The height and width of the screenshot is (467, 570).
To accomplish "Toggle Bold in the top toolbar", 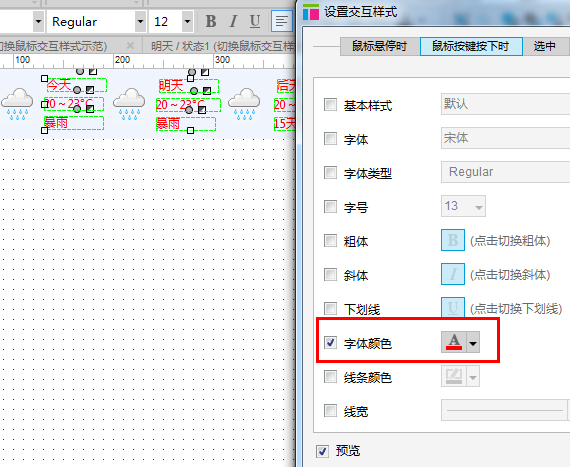I will (x=211, y=21).
